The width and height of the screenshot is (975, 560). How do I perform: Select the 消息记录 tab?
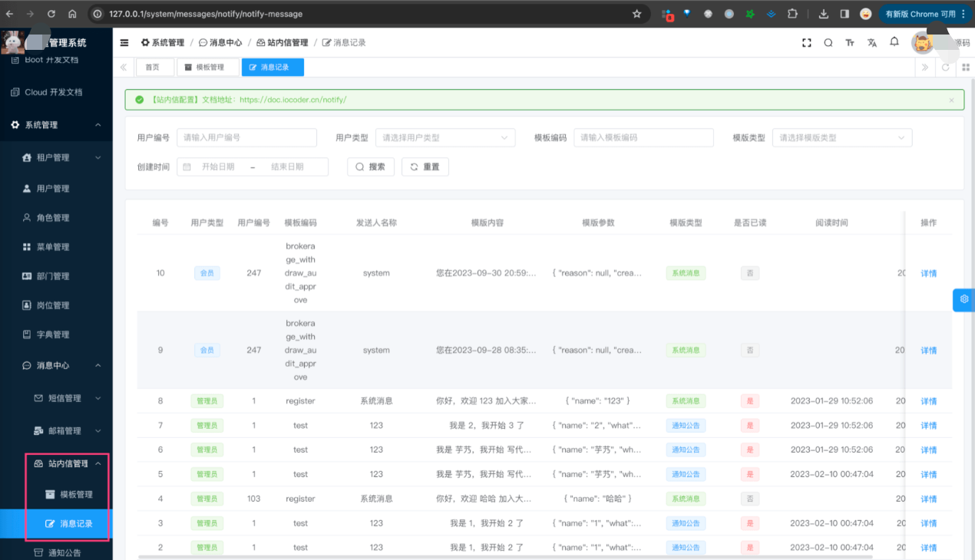[273, 68]
